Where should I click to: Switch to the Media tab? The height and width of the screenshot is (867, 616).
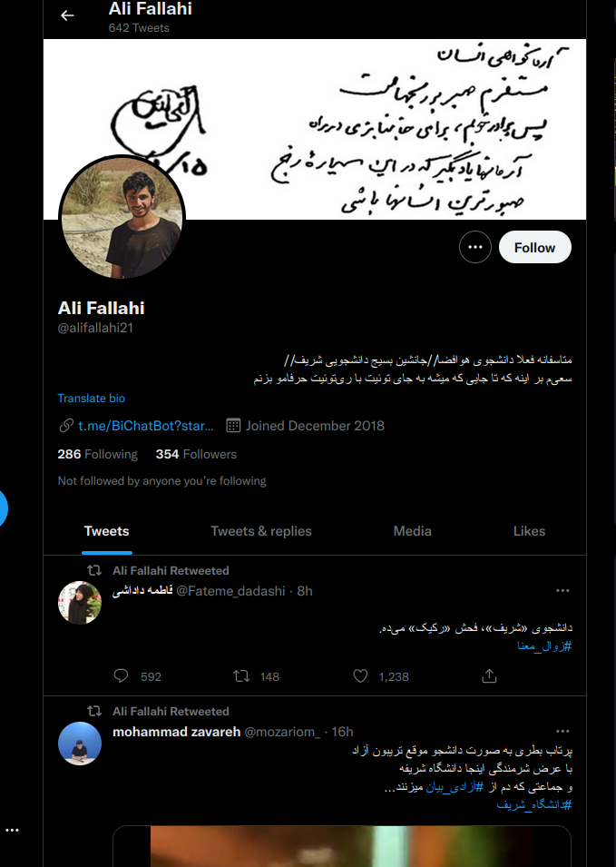coord(412,531)
